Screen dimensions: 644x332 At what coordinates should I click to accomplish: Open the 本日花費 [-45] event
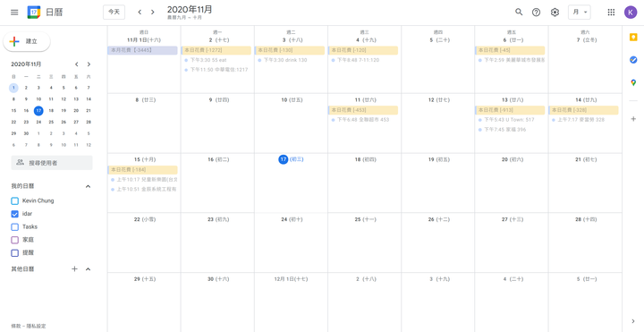[x=510, y=50]
